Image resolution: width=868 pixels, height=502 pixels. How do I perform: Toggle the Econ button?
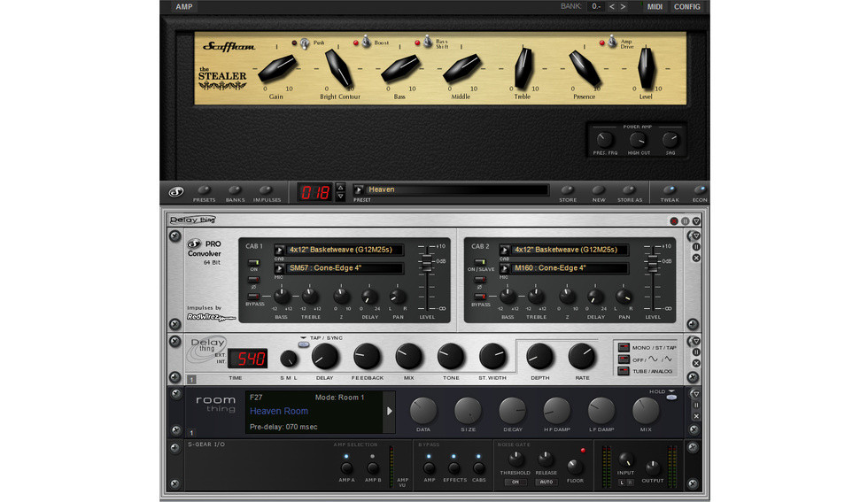[700, 190]
